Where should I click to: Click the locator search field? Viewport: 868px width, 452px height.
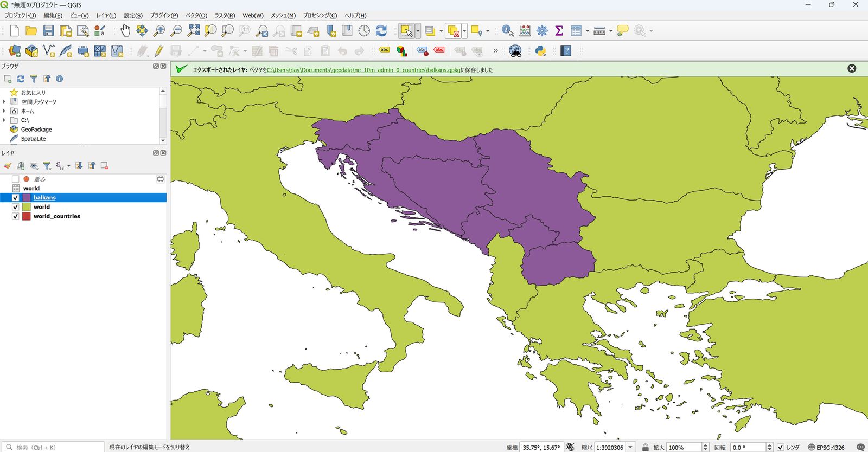(54, 447)
